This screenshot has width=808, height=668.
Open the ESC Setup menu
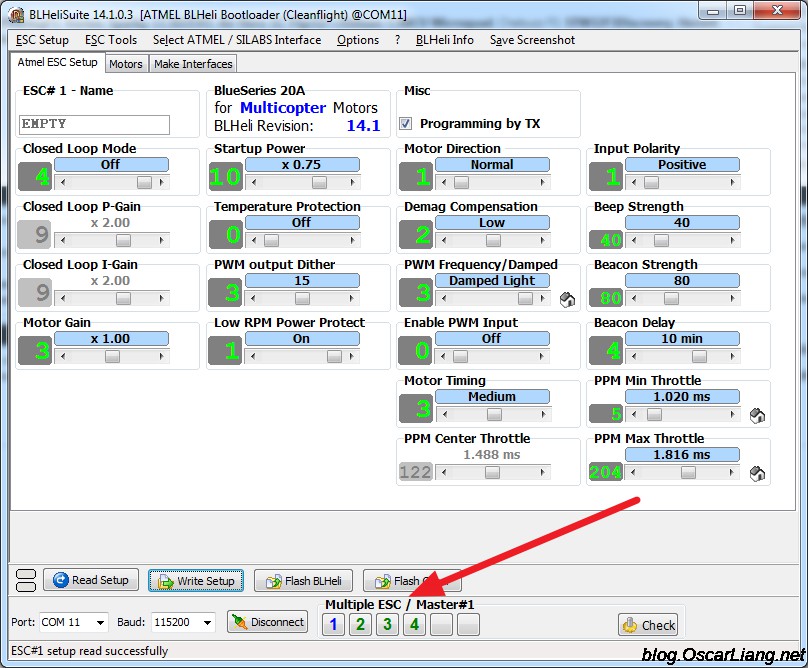coord(42,40)
